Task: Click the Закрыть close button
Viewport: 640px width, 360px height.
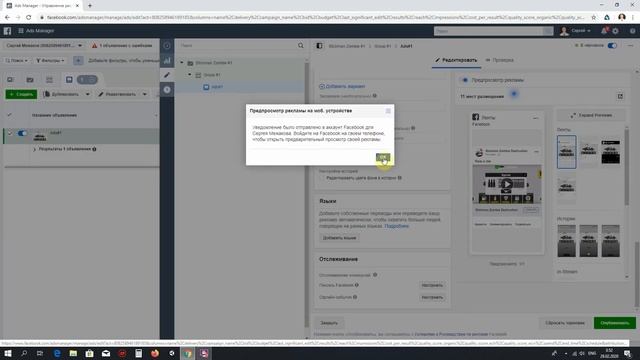Action: tap(329, 323)
